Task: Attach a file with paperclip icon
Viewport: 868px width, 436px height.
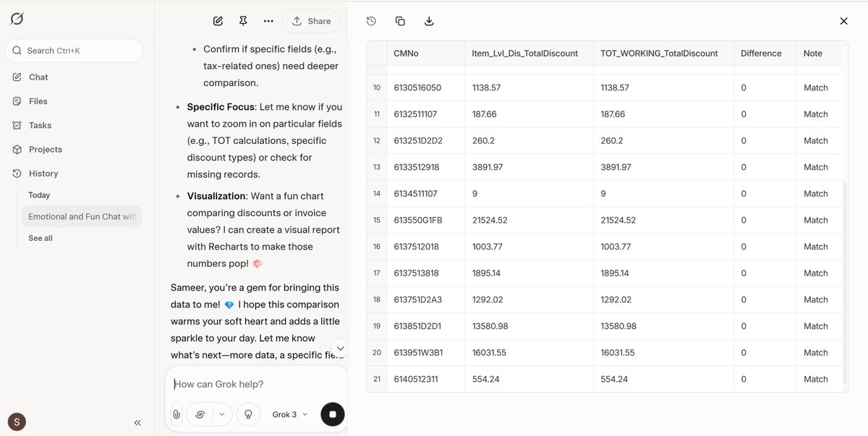Action: point(176,414)
